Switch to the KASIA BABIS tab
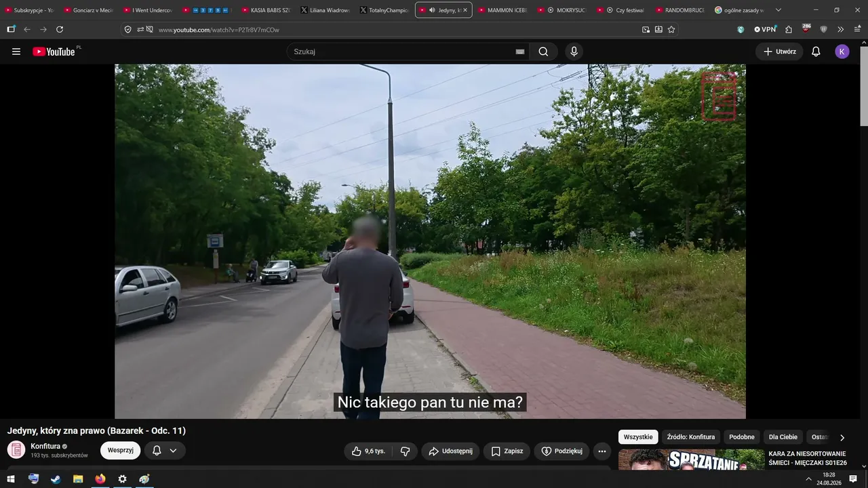Image resolution: width=868 pixels, height=488 pixels. [267, 10]
